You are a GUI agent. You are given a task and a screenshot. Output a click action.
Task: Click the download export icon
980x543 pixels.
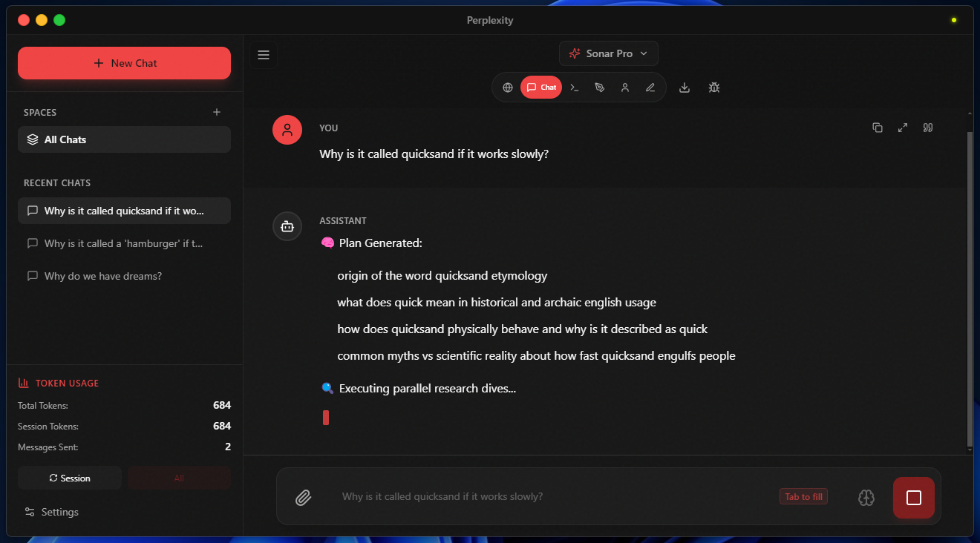(685, 88)
